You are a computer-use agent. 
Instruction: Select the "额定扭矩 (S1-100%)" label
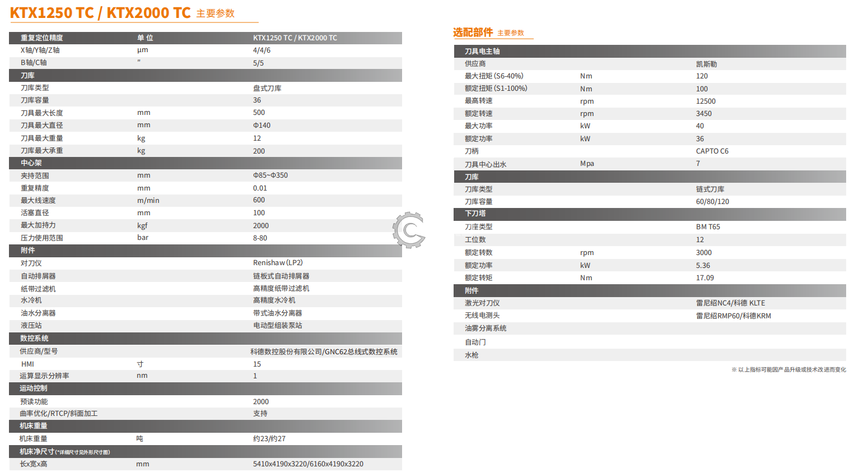(496, 89)
